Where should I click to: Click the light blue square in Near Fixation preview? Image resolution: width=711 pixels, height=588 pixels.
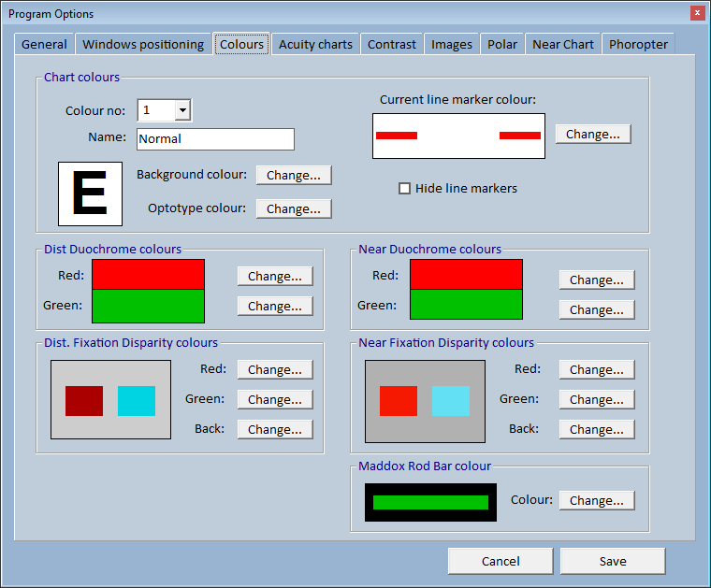(x=451, y=401)
